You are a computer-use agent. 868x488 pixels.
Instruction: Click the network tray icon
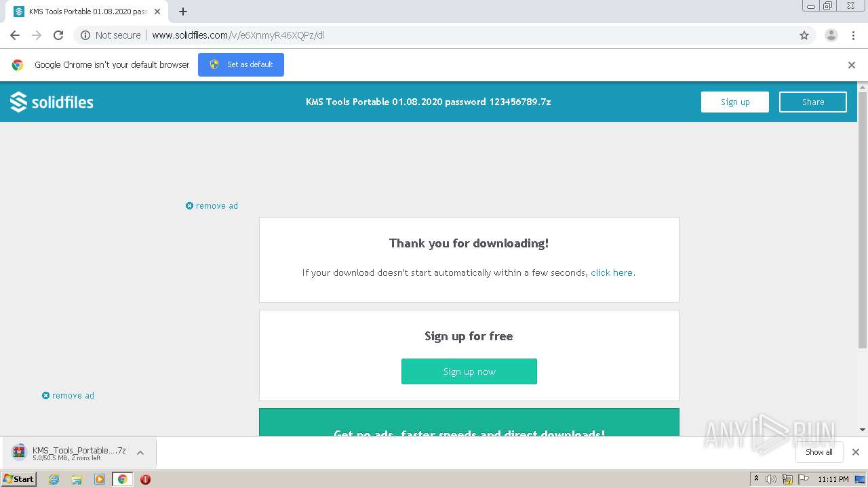click(787, 479)
